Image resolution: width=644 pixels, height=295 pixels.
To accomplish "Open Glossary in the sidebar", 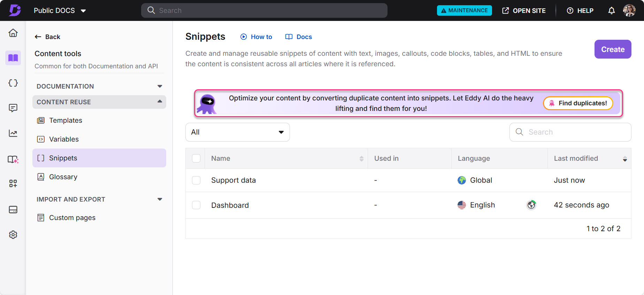I will [99, 177].
